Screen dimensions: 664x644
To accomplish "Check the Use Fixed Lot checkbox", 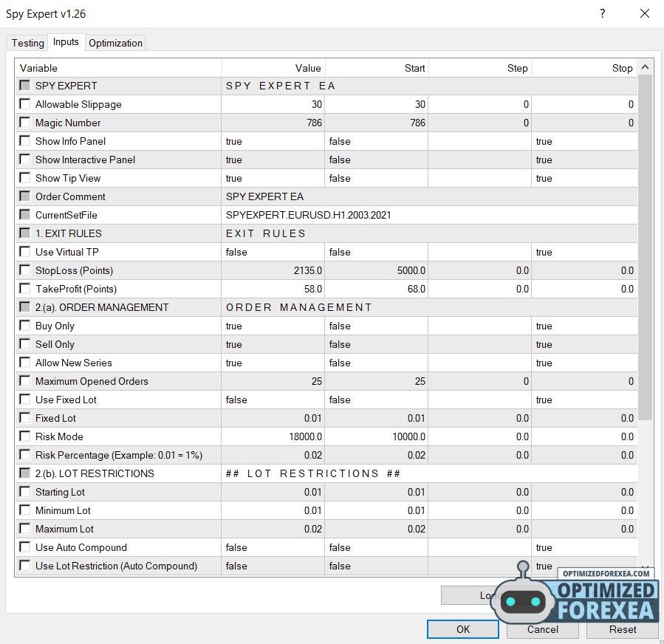I will pos(25,400).
